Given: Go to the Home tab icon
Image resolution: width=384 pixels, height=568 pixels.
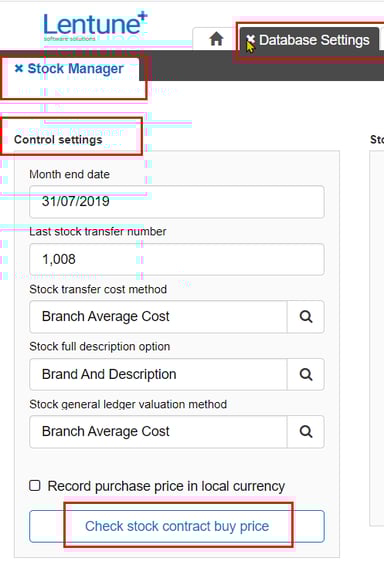Looking at the screenshot, I should pos(216,39).
